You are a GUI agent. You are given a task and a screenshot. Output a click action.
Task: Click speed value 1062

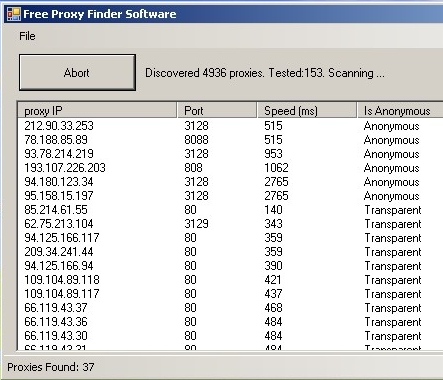coord(276,168)
